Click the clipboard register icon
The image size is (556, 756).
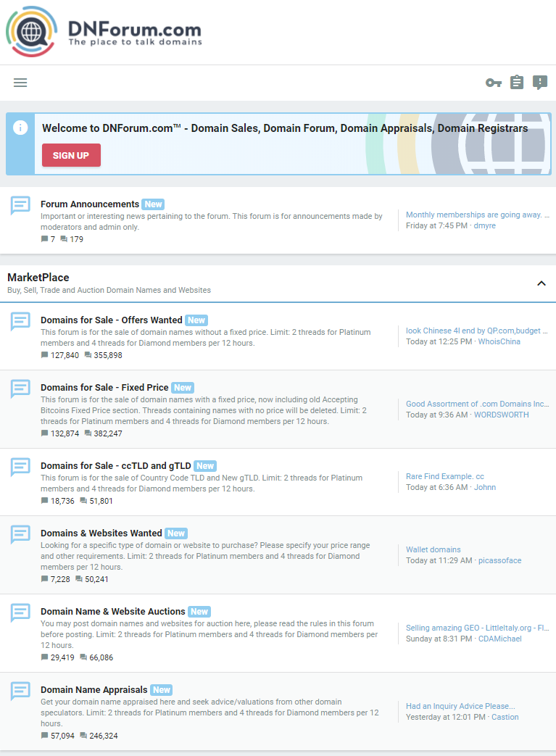coord(517,83)
